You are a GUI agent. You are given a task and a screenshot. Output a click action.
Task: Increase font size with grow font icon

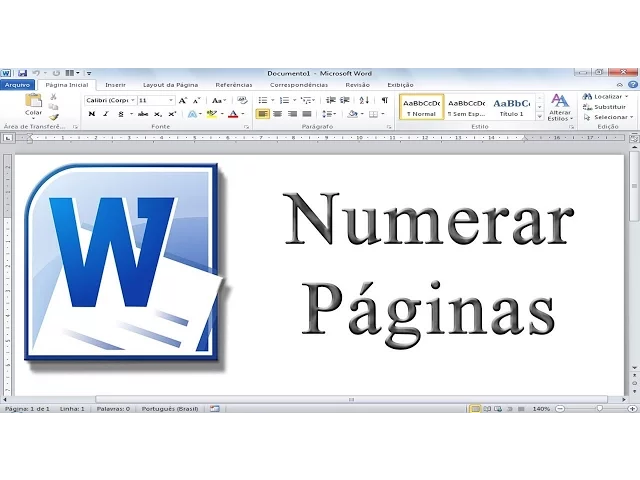pyautogui.click(x=183, y=100)
